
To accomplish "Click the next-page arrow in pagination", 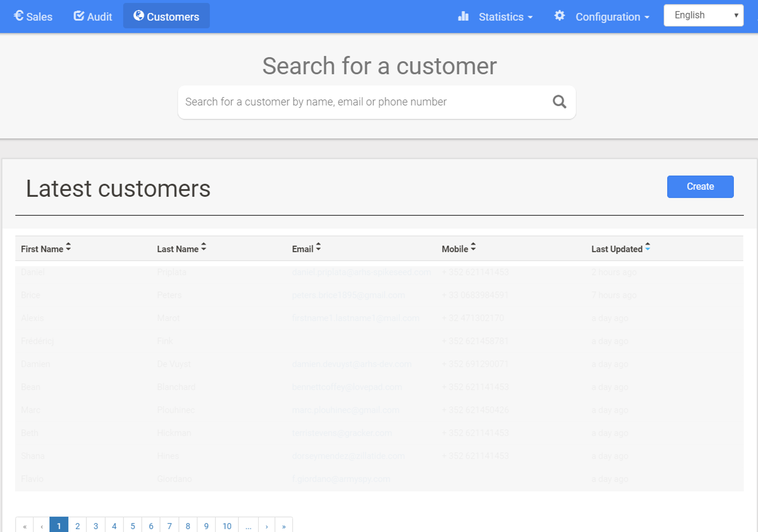I will [266, 525].
